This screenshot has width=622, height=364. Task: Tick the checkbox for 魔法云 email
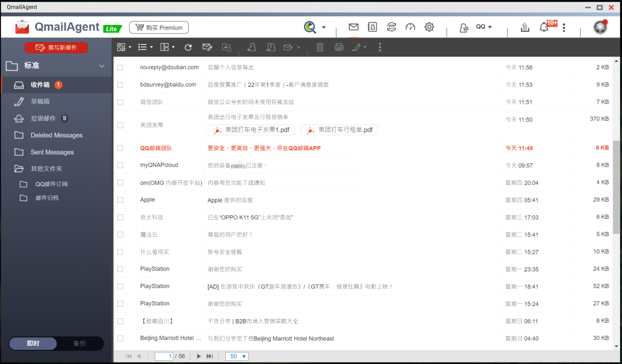[x=120, y=235]
